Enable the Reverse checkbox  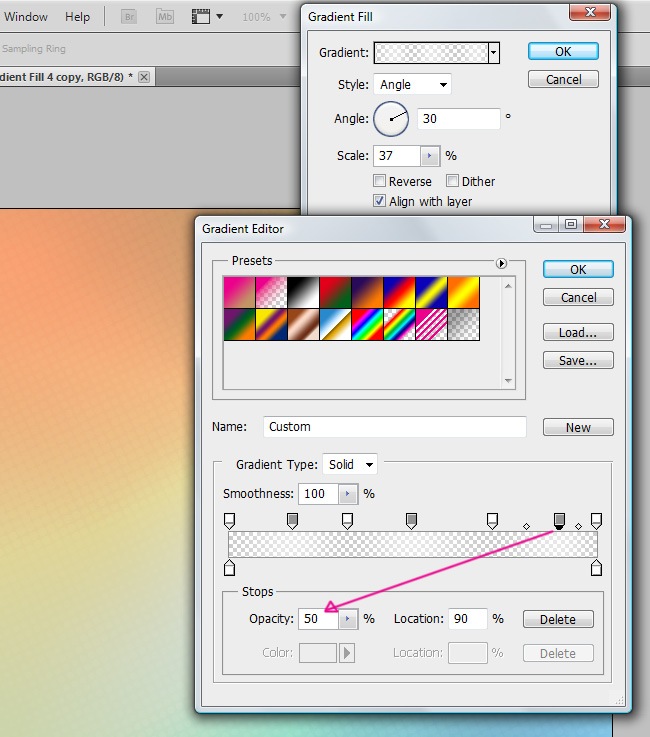point(380,181)
